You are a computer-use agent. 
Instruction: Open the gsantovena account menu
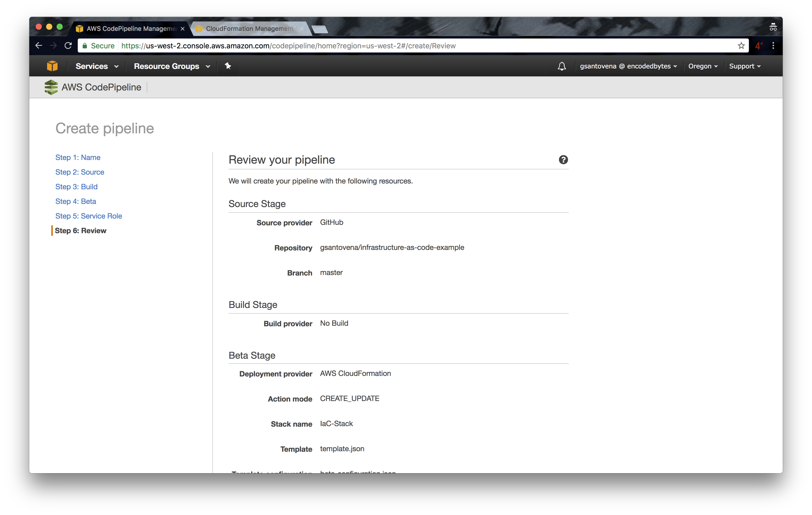[x=628, y=66]
